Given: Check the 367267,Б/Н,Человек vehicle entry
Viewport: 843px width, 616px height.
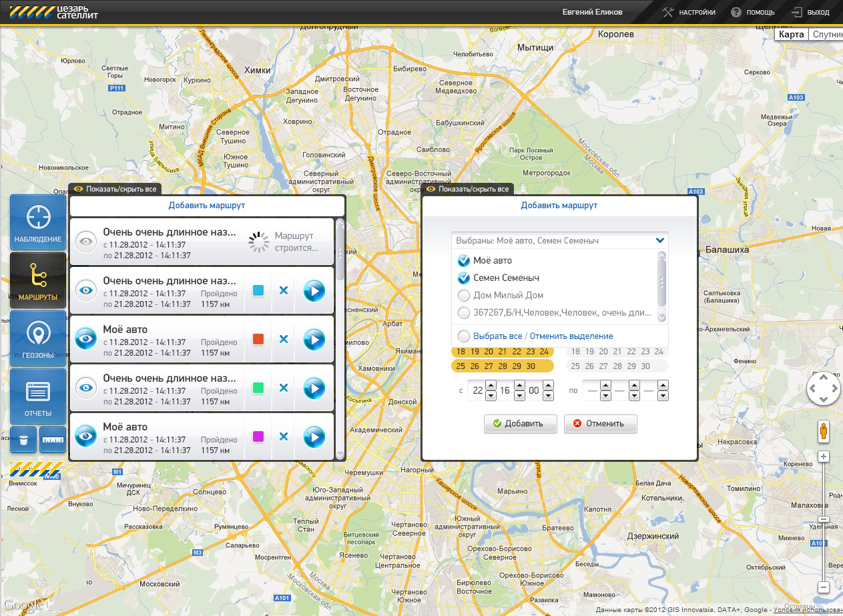Looking at the screenshot, I should tap(464, 312).
